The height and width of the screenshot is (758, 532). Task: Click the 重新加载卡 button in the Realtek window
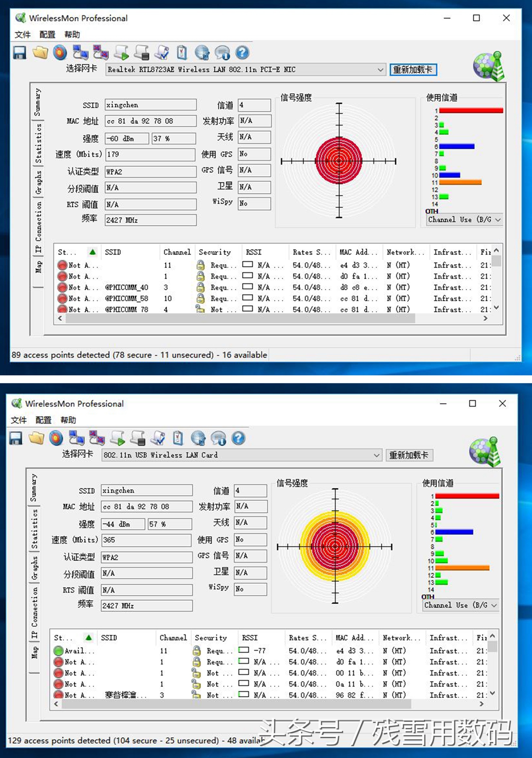tap(413, 70)
